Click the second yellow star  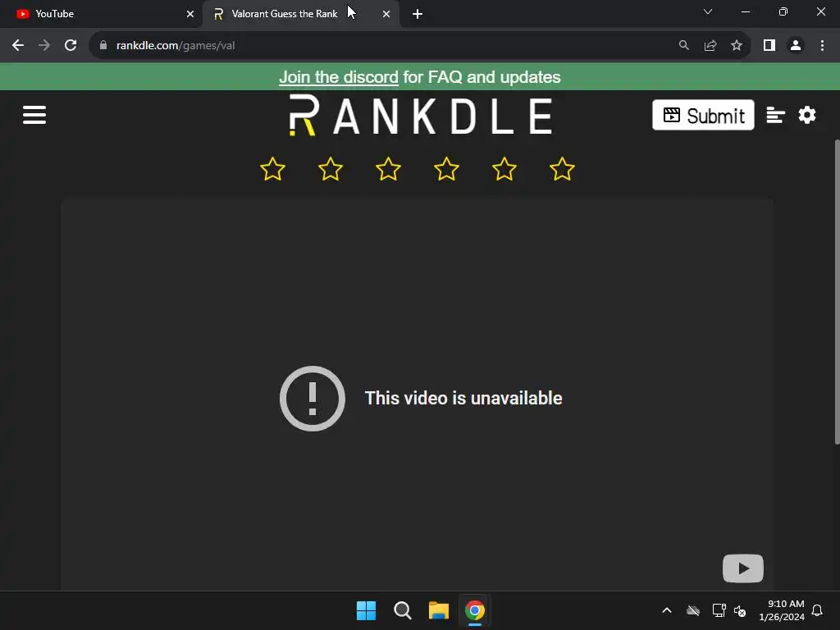[331, 169]
